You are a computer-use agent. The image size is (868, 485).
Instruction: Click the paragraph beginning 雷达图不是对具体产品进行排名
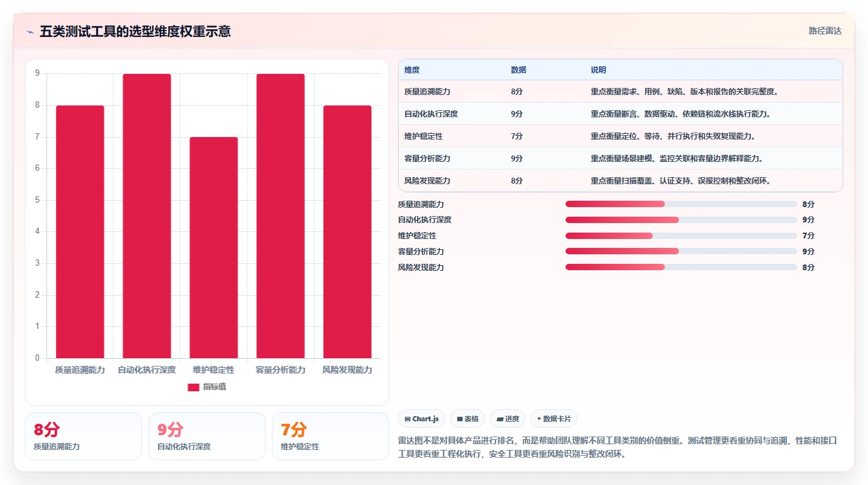coord(618,447)
